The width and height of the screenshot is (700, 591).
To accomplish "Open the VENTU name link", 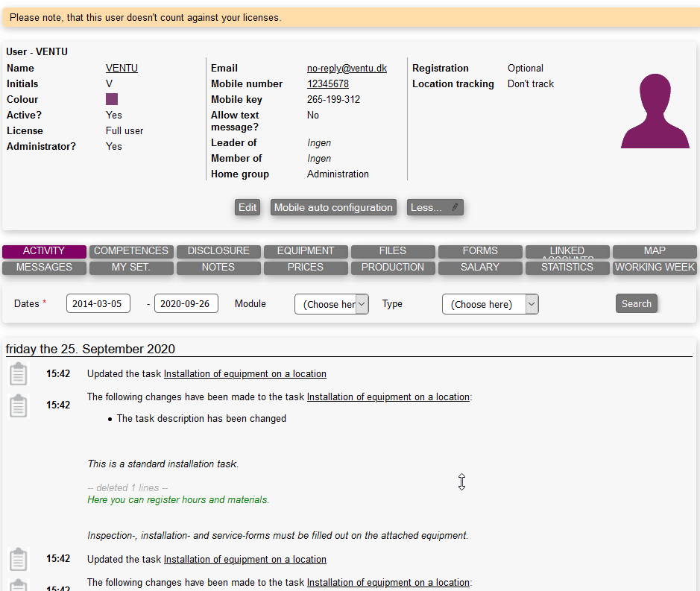I will point(122,68).
